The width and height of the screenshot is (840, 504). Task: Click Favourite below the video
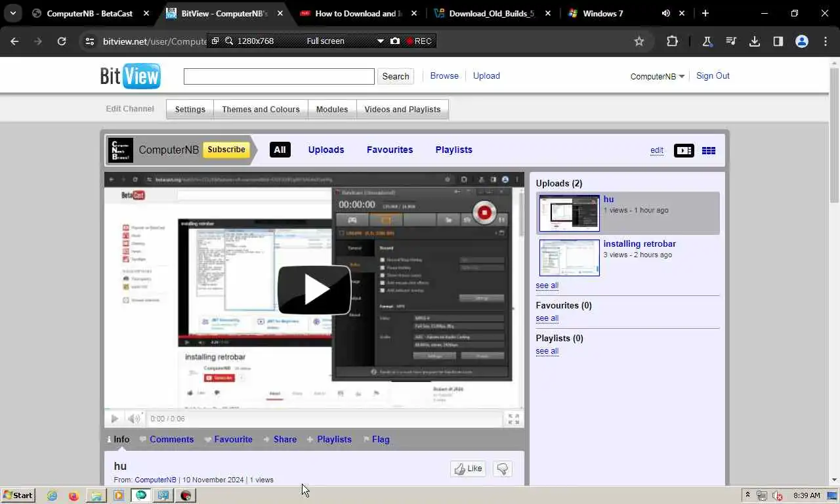click(x=233, y=439)
